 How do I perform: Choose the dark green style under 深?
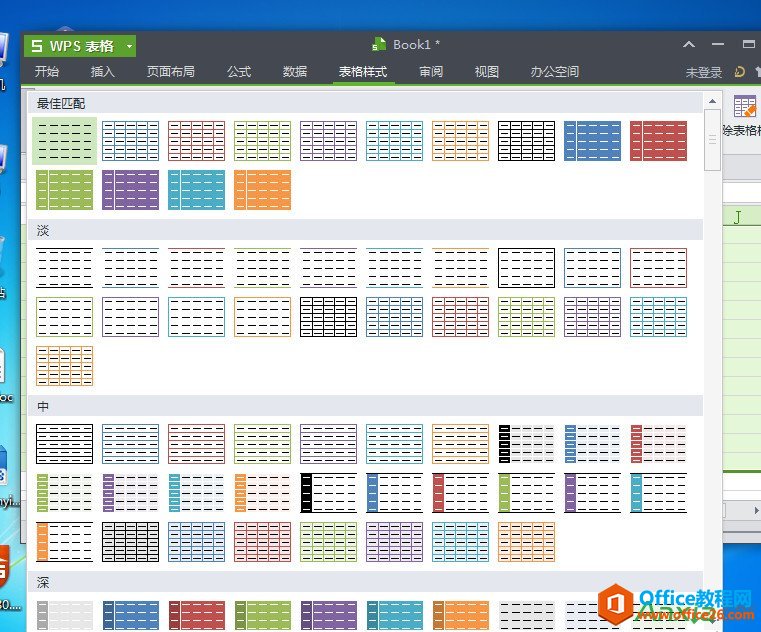point(263,615)
